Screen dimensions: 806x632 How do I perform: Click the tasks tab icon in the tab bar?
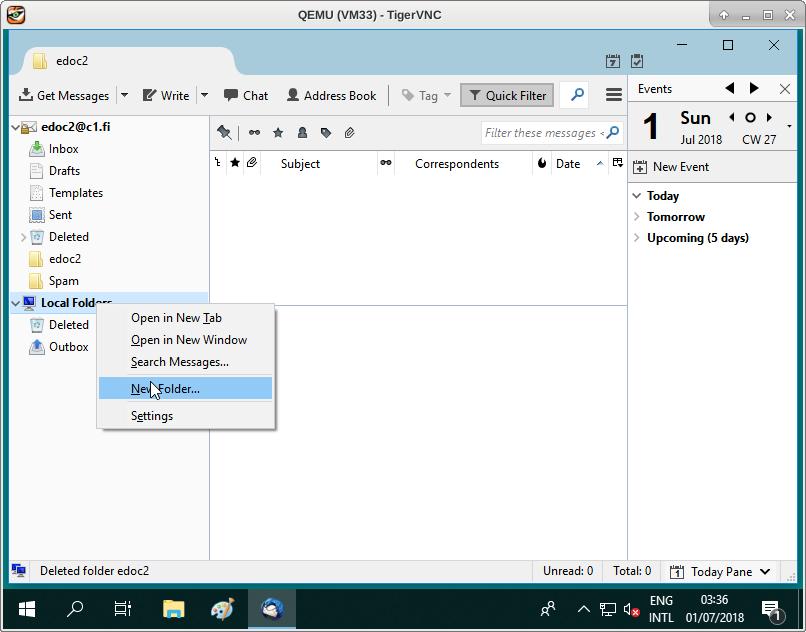tap(637, 61)
